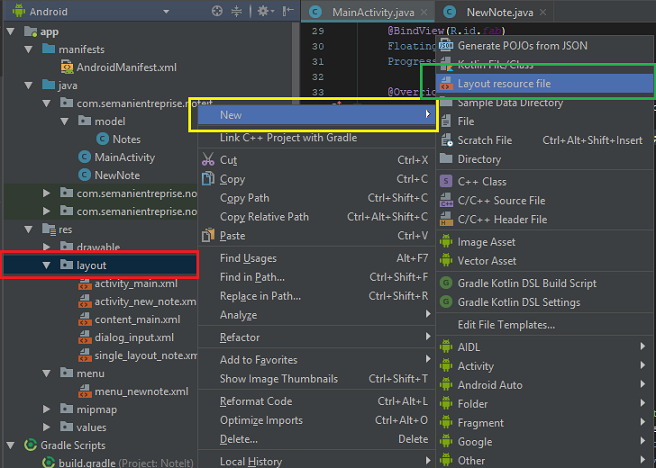Open the Android project view dropdown

coord(166,12)
